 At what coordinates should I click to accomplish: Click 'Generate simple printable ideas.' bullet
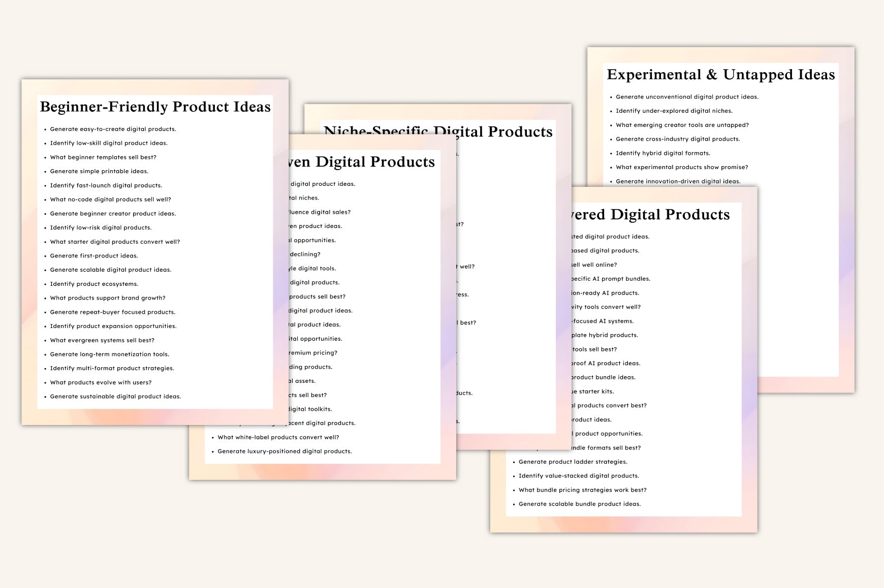click(x=99, y=171)
